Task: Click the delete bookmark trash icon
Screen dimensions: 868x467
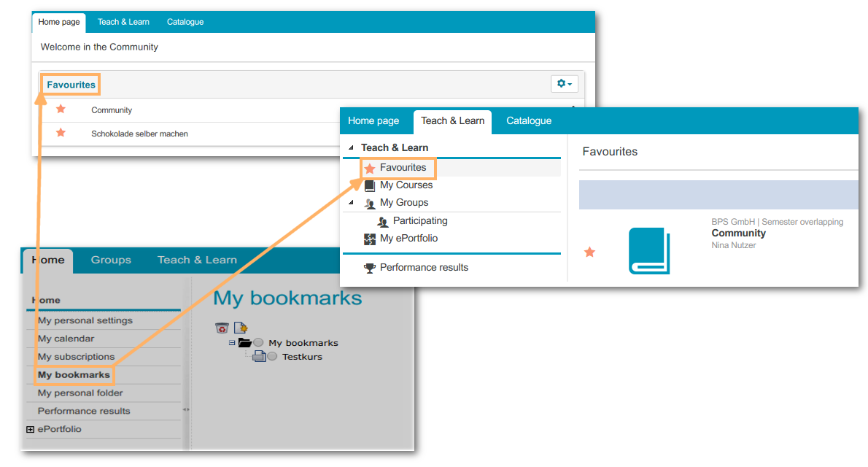Action: (x=222, y=328)
